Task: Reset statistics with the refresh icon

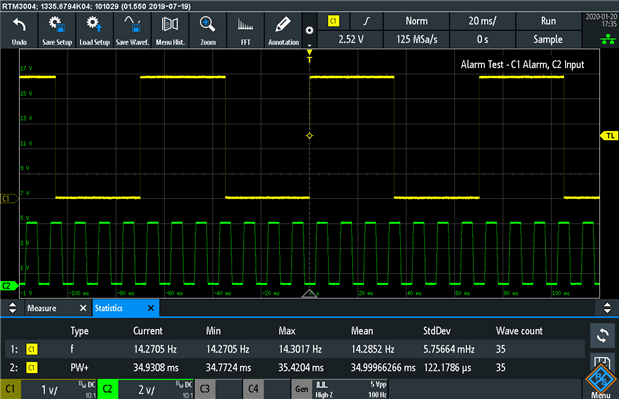Action: click(602, 336)
